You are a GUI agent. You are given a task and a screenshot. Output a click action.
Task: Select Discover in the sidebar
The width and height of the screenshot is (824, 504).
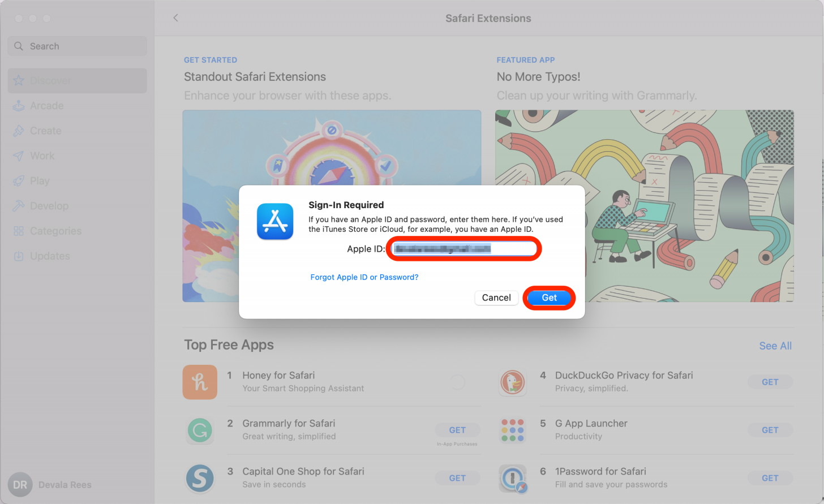coord(78,81)
